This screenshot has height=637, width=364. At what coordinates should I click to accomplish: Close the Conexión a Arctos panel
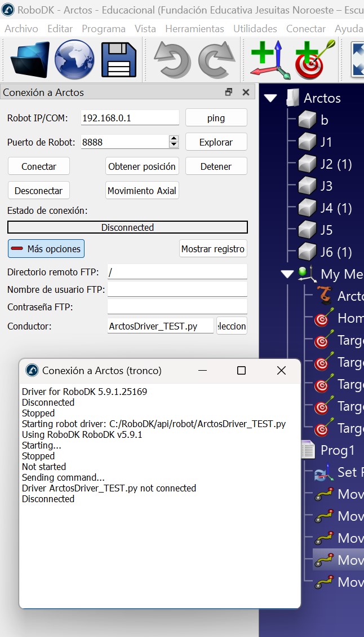coord(246,92)
